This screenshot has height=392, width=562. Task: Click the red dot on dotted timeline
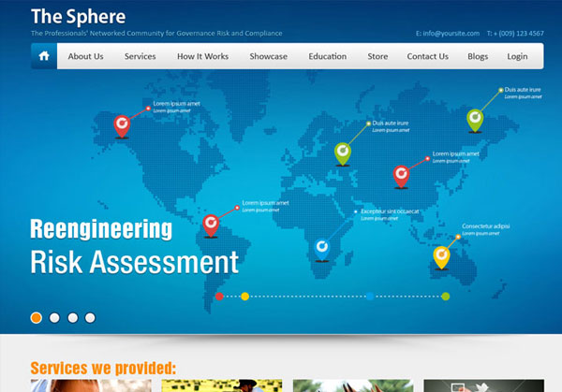[x=219, y=297]
